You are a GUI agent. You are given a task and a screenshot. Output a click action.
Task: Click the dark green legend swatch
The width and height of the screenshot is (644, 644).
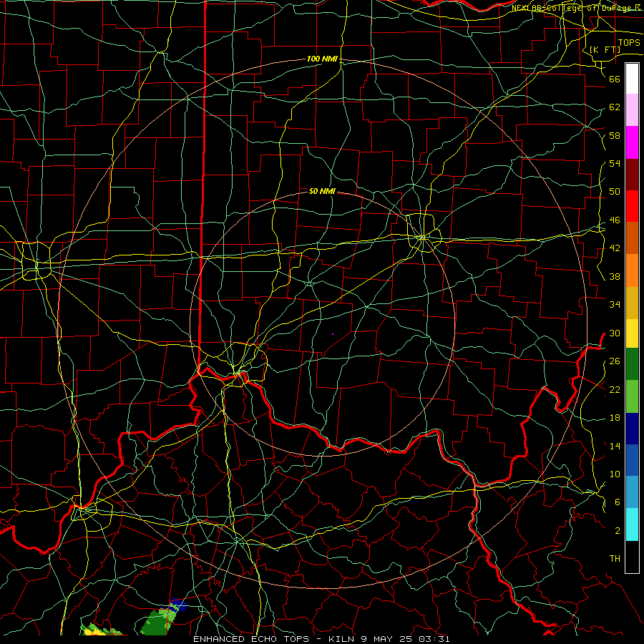click(632, 364)
